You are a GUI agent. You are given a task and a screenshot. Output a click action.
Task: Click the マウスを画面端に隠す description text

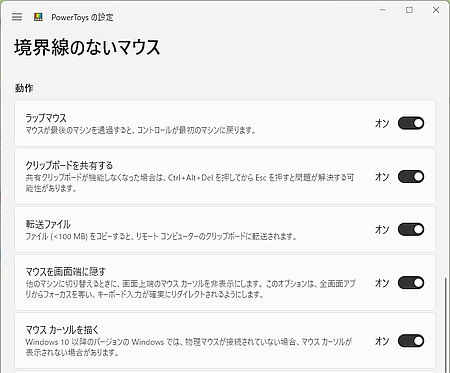click(191, 289)
